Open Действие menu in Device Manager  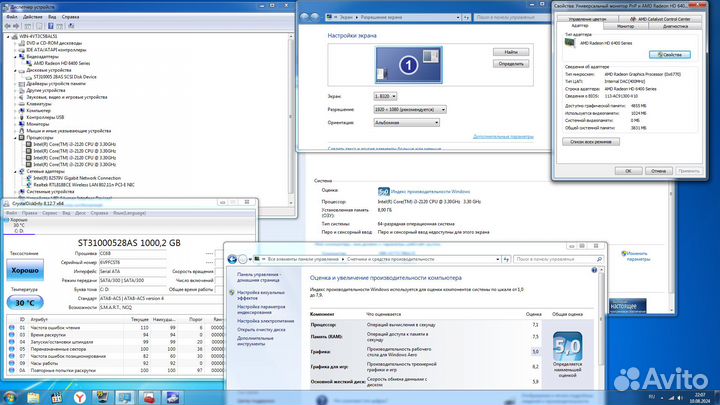32,17
